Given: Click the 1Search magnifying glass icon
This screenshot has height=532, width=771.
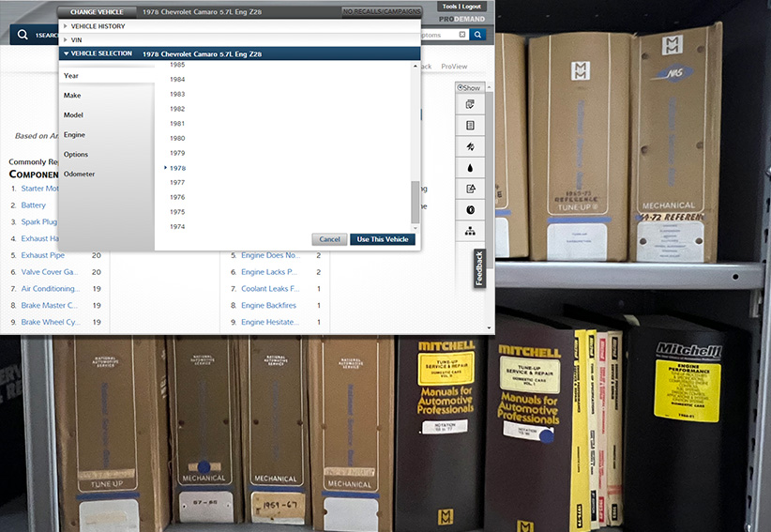Looking at the screenshot, I should click(23, 35).
